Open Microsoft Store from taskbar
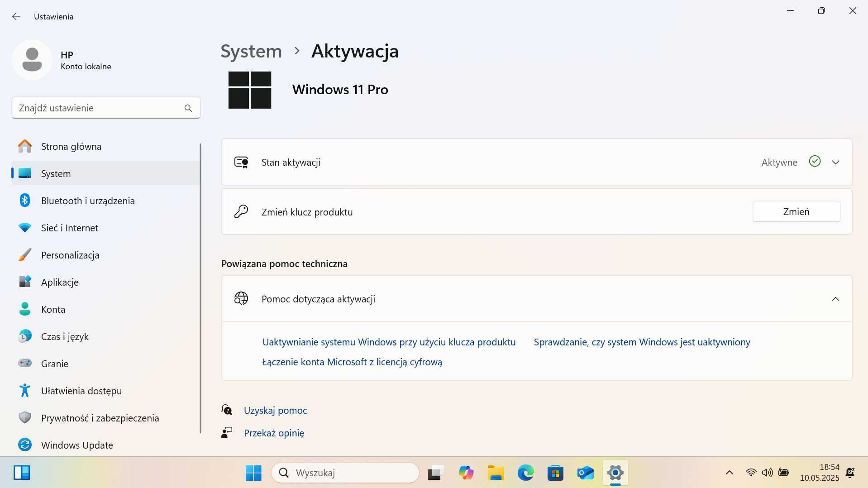This screenshot has height=488, width=868. pos(555,473)
